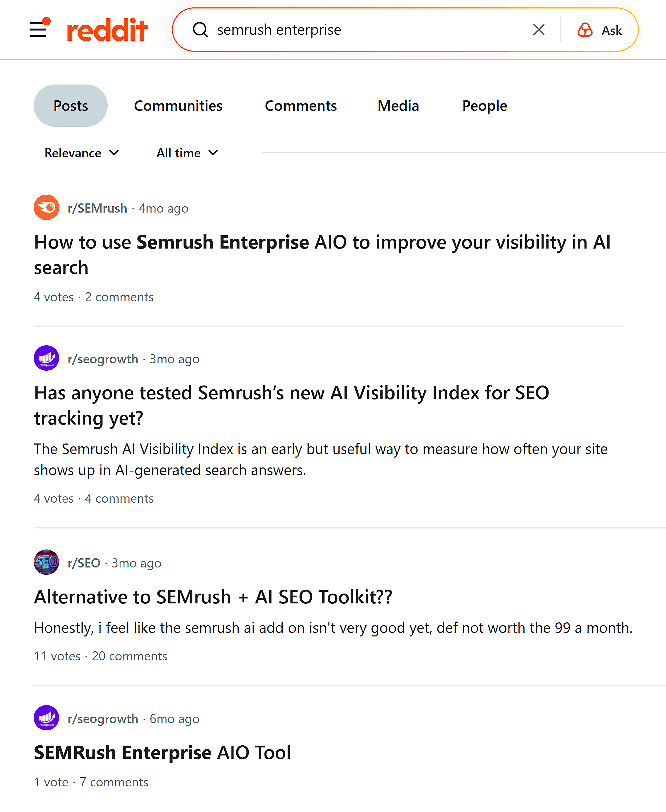Open the hamburger navigation menu
The height and width of the screenshot is (812, 666).
click(x=38, y=30)
